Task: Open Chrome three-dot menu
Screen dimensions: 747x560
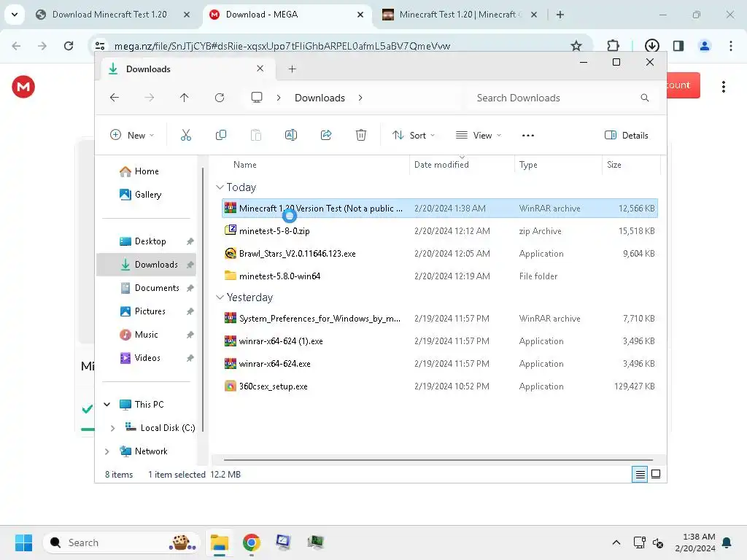Action: tap(731, 46)
